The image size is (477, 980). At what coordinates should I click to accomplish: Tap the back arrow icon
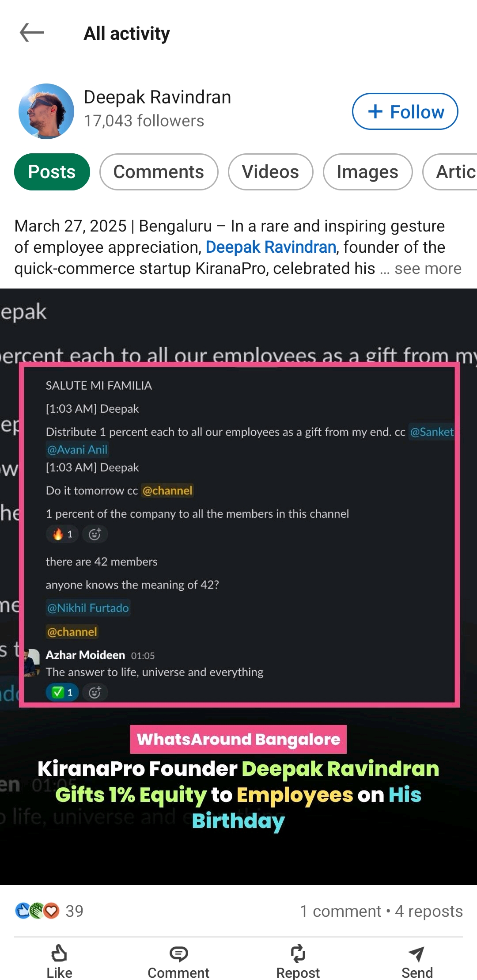pos(32,33)
